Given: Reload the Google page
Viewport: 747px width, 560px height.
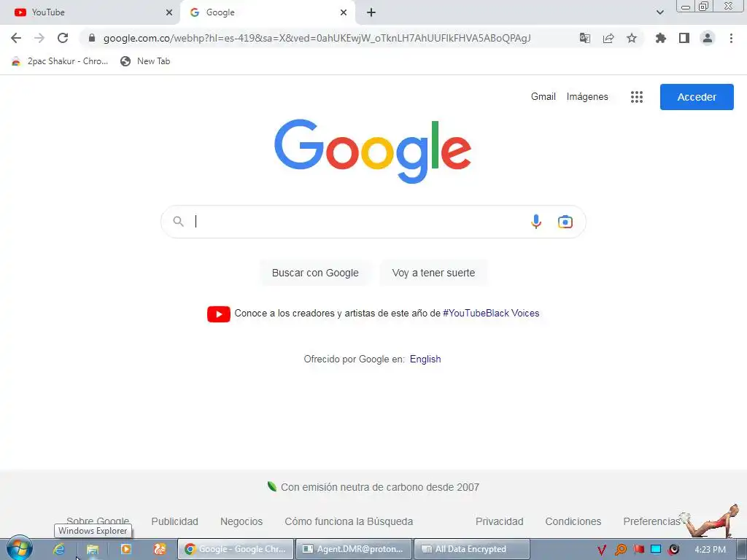Looking at the screenshot, I should [63, 38].
